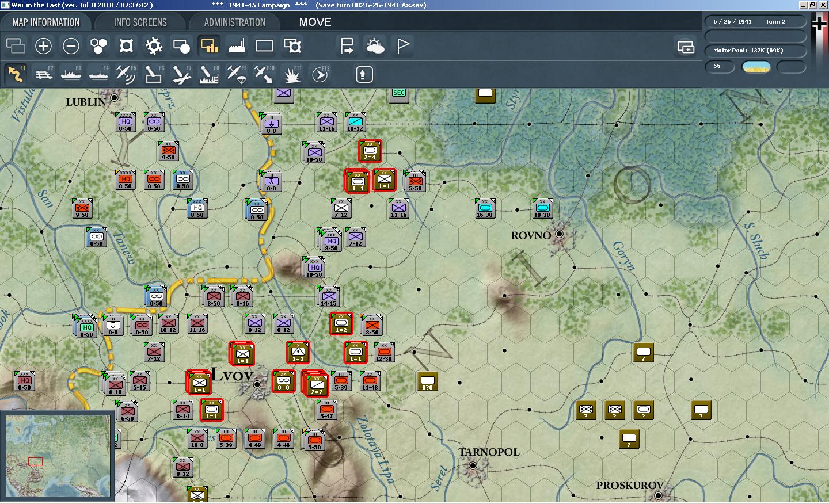Toggle the hex grid display icon
This screenshot has width=829, height=504.
click(x=98, y=45)
